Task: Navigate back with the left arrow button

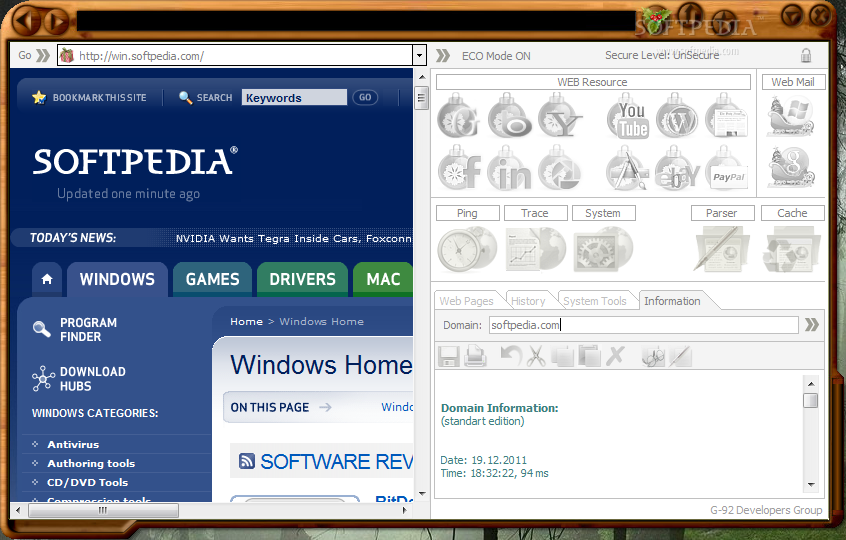Action: click(x=25, y=21)
